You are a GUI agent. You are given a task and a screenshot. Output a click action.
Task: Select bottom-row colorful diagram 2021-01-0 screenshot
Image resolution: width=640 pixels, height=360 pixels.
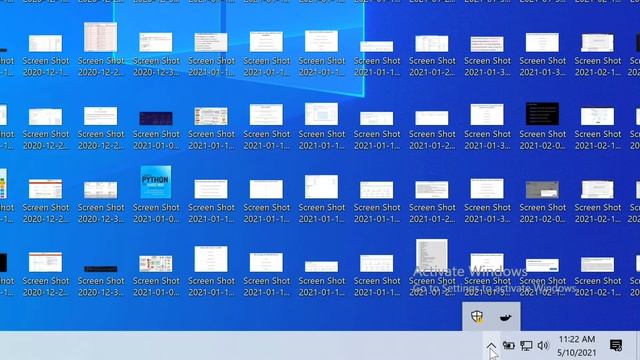(156, 276)
